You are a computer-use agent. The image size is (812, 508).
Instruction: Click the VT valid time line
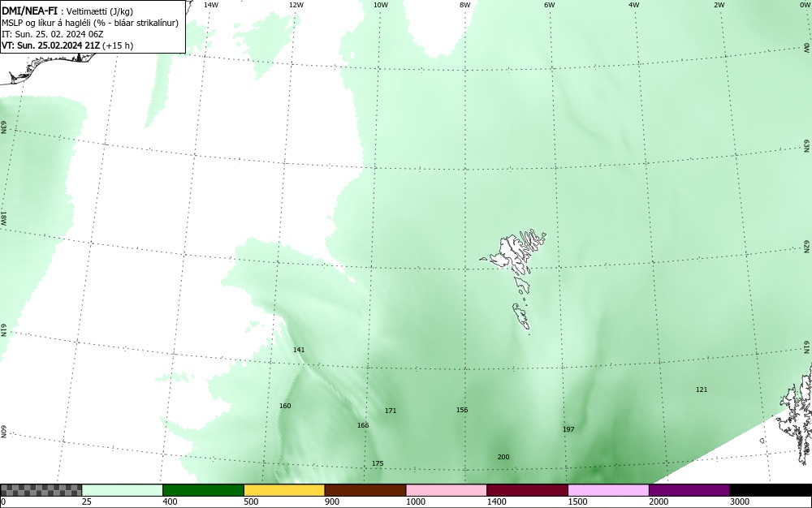click(67, 45)
